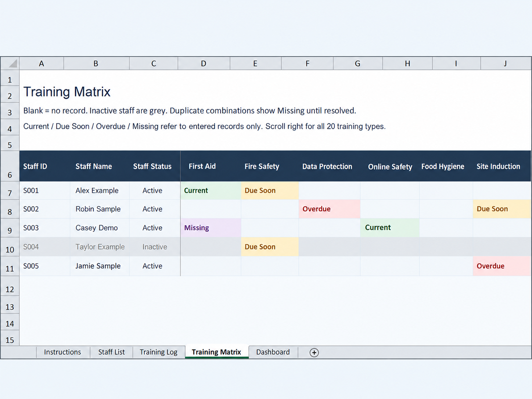Select Casey Demo's "Current" Online Safety cell

click(x=390, y=228)
